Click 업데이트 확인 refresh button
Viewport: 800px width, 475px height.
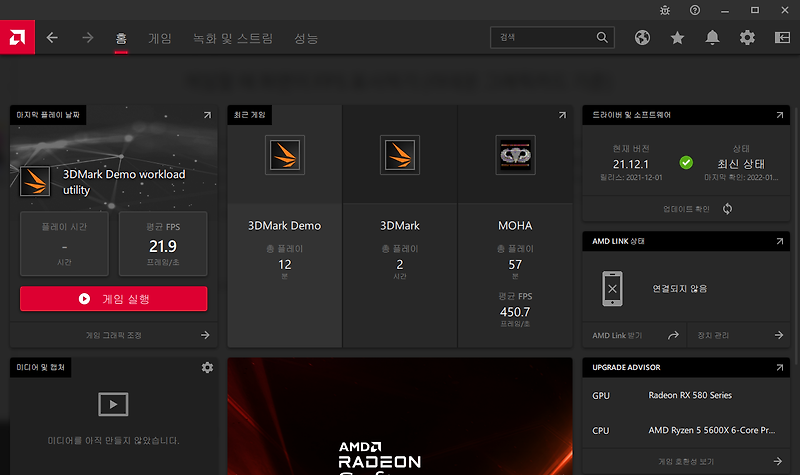coord(687,209)
